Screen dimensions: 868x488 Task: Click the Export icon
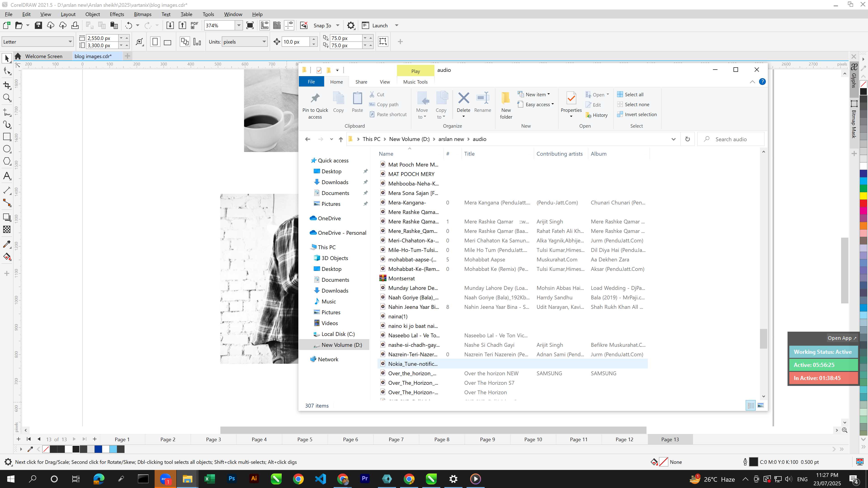tap(182, 25)
